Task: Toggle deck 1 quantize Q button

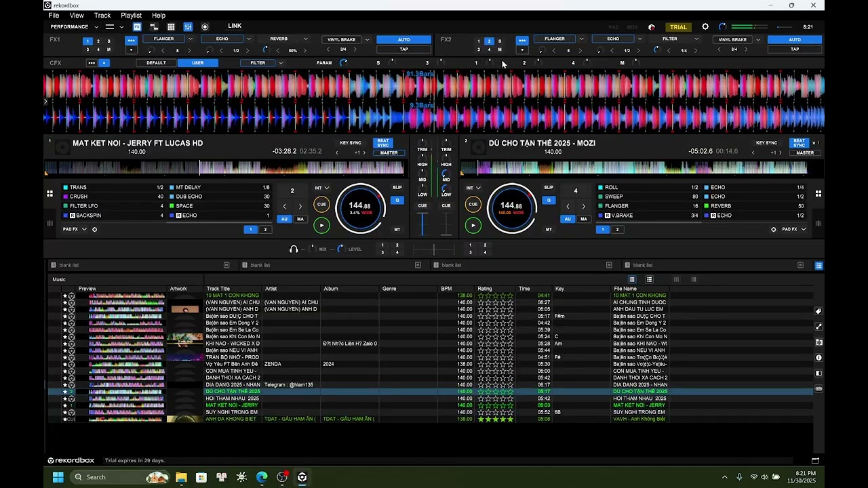Action: tap(397, 200)
